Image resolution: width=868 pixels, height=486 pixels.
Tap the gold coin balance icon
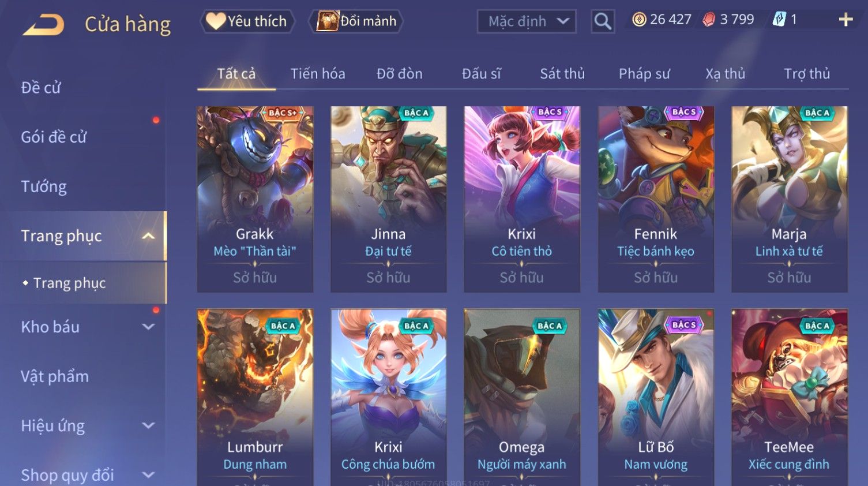[x=639, y=20]
